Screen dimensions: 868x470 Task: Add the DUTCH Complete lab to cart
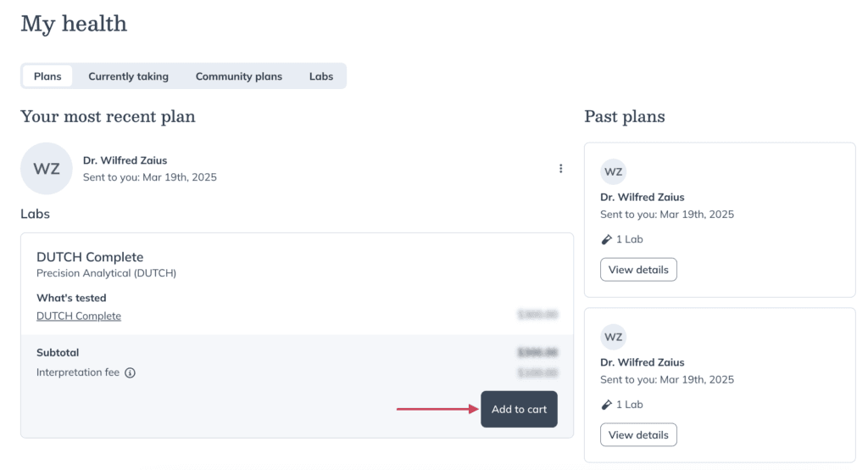[519, 409]
